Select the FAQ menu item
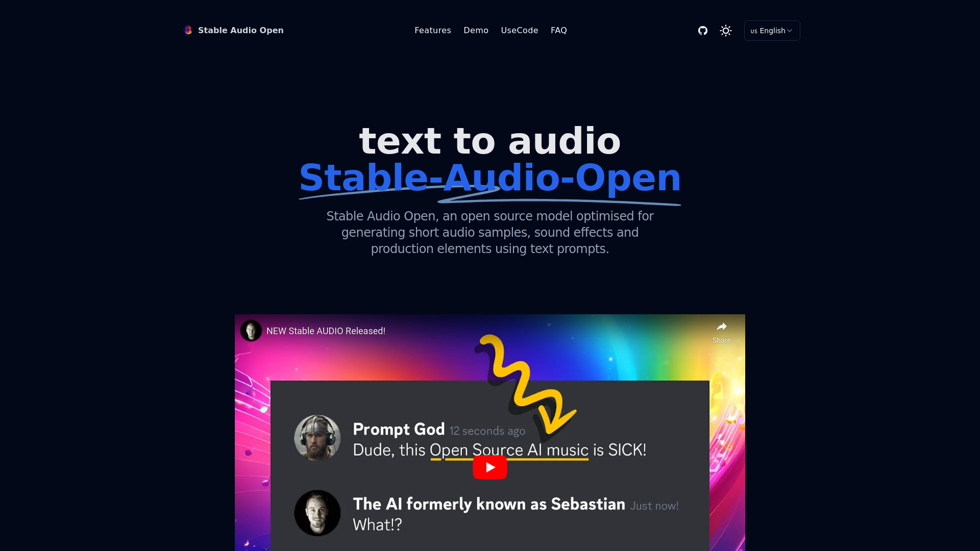This screenshot has height=551, width=980. [559, 30]
